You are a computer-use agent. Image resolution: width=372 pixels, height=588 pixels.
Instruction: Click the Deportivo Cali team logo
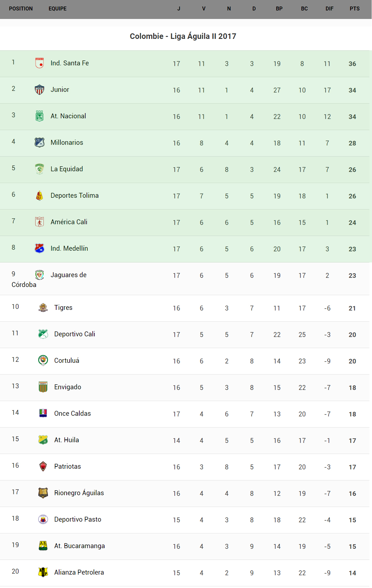click(x=43, y=334)
